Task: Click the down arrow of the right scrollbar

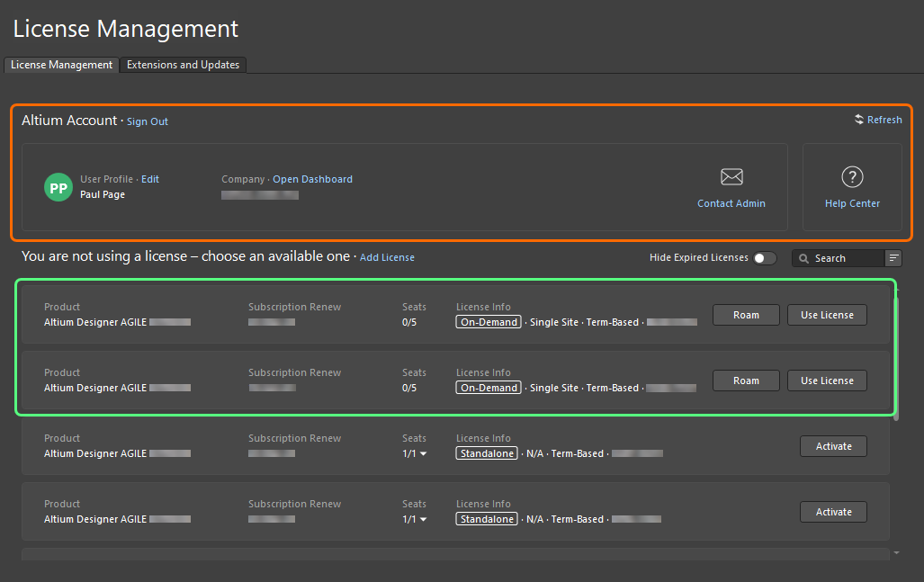Action: coord(894,553)
